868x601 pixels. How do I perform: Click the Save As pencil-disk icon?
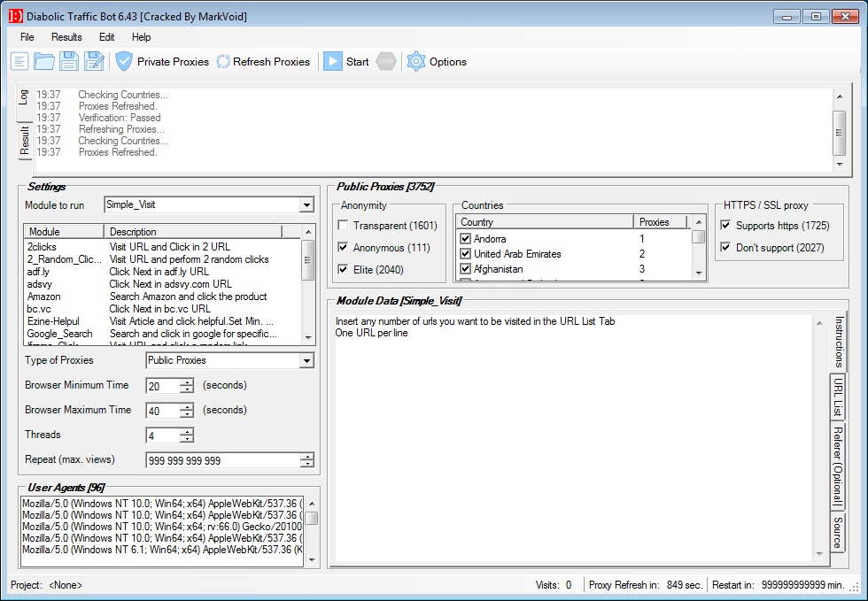click(x=94, y=61)
